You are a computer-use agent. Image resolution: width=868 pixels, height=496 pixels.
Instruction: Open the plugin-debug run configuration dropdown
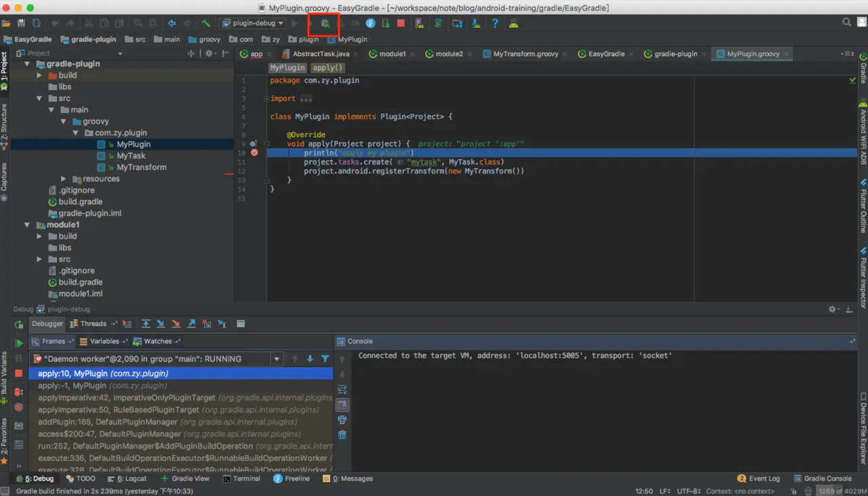pyautogui.click(x=252, y=23)
